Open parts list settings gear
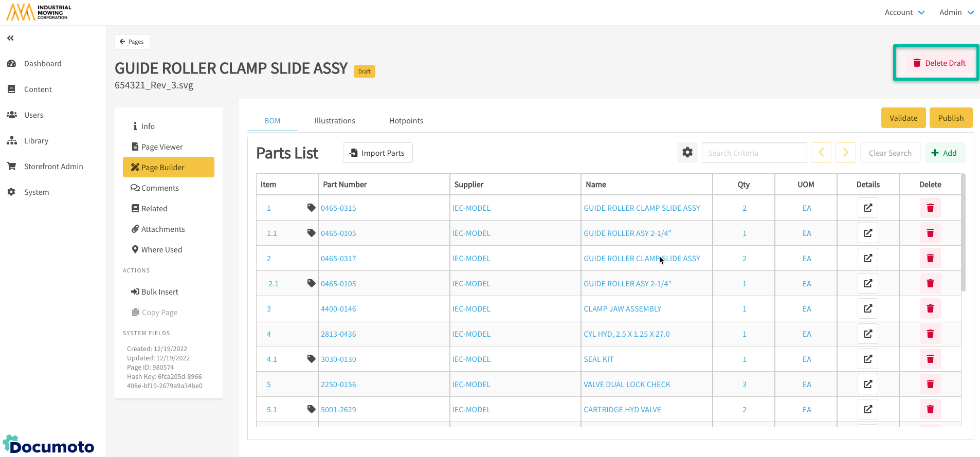This screenshot has width=980, height=457. (687, 153)
